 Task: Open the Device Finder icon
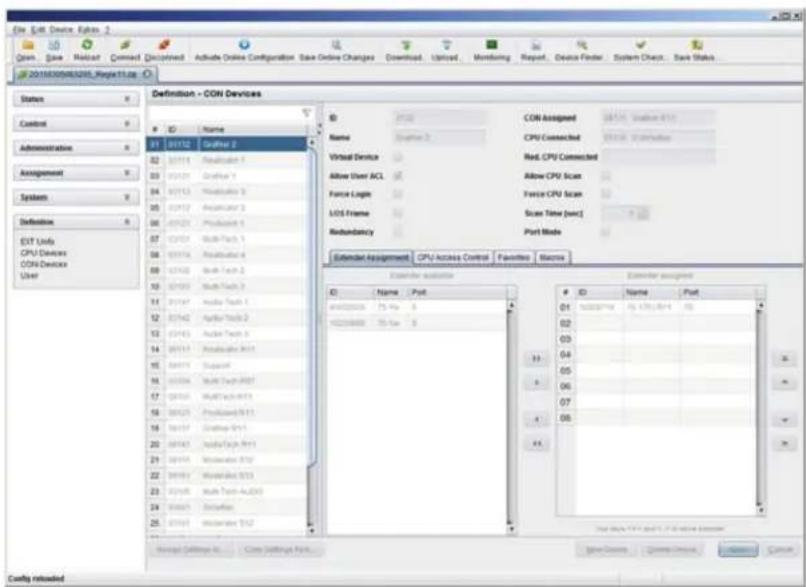pos(580,45)
